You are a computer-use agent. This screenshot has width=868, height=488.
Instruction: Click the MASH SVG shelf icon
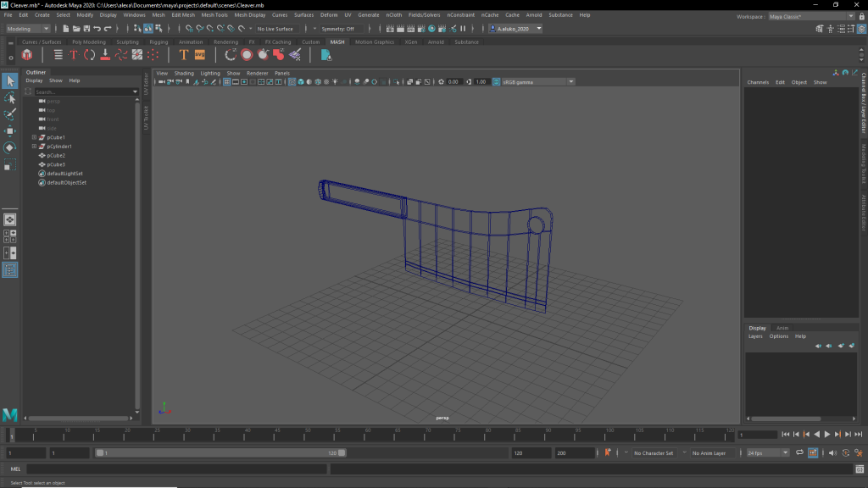coord(200,55)
